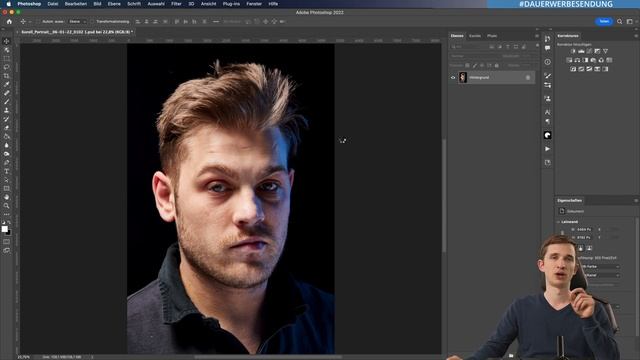640x360 pixels.
Task: Add a Photo Filter adjustment
Action: 593,60
